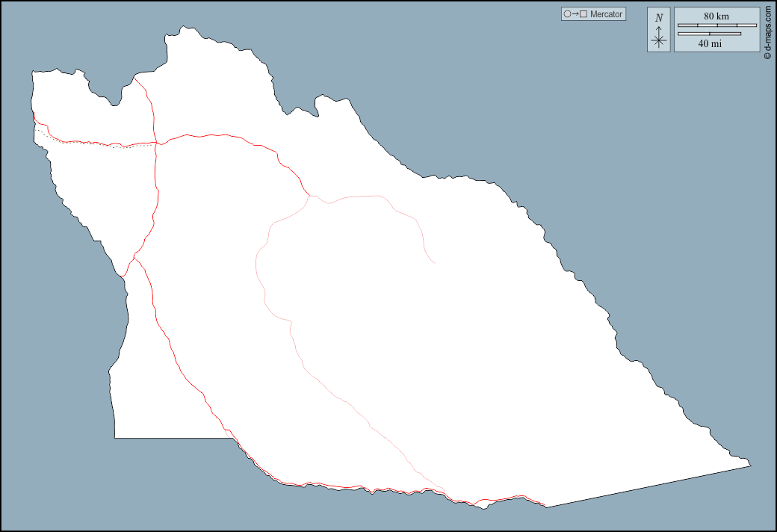Click the arrow between circle and square
777x532 pixels.
coord(575,14)
